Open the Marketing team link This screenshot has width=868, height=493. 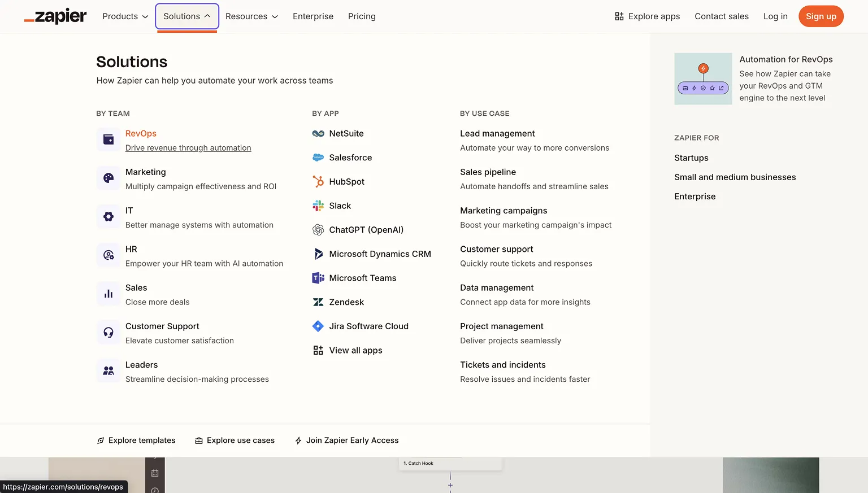pyautogui.click(x=146, y=172)
